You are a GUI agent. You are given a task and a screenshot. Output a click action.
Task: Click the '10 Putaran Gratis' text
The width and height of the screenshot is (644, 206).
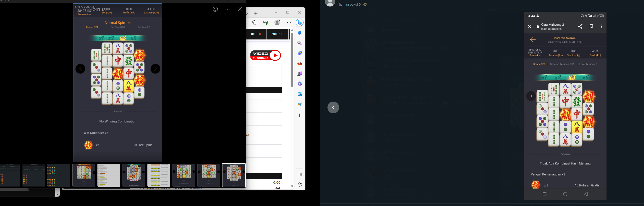(x=587, y=185)
